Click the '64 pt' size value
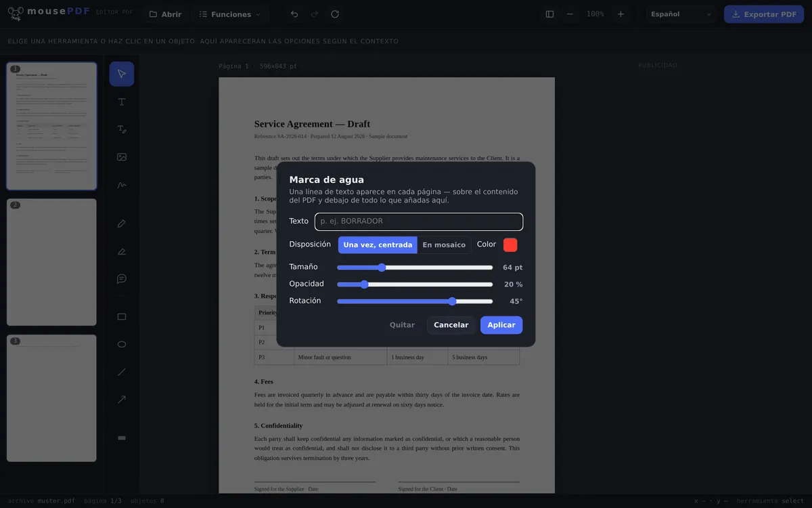812x508 pixels. [x=513, y=268]
